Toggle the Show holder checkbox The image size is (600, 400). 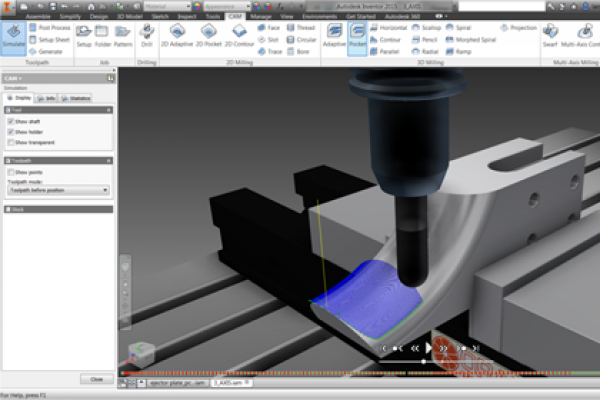tap(11, 131)
